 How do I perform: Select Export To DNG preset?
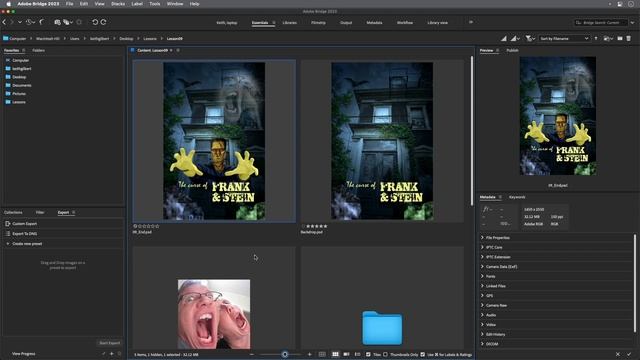tap(63, 233)
